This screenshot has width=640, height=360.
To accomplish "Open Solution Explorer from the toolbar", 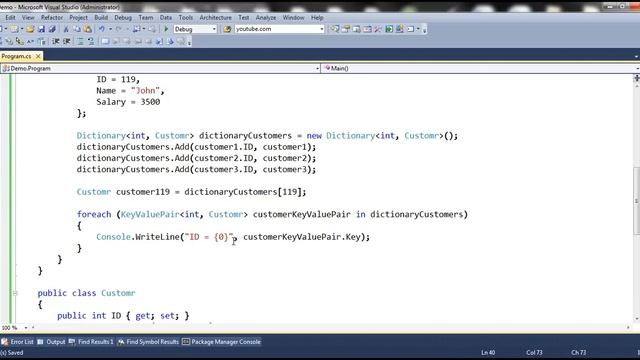I will (335, 29).
